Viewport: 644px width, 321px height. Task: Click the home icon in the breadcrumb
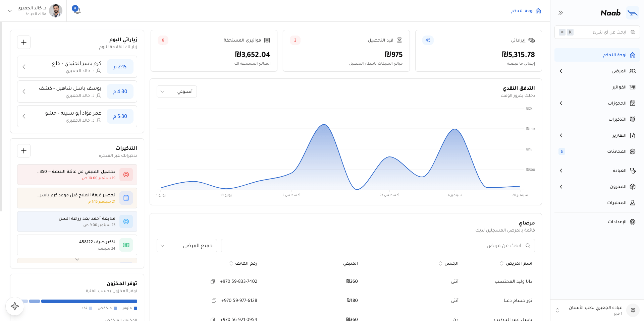point(538,11)
